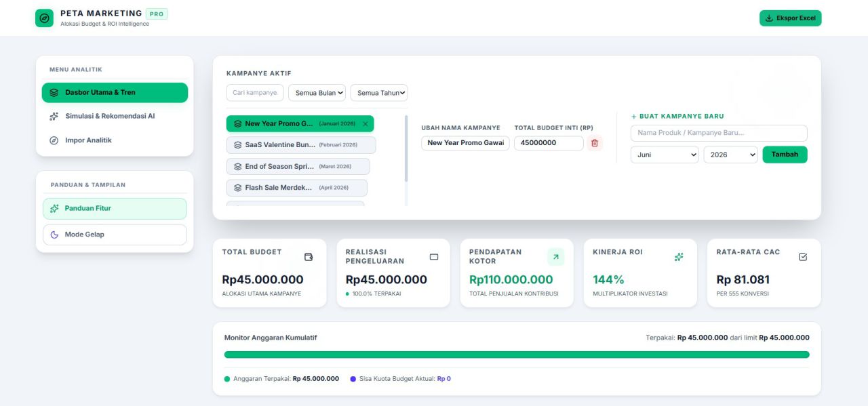Click the campaign list scrollbar
The image size is (868, 406).
tap(406, 149)
